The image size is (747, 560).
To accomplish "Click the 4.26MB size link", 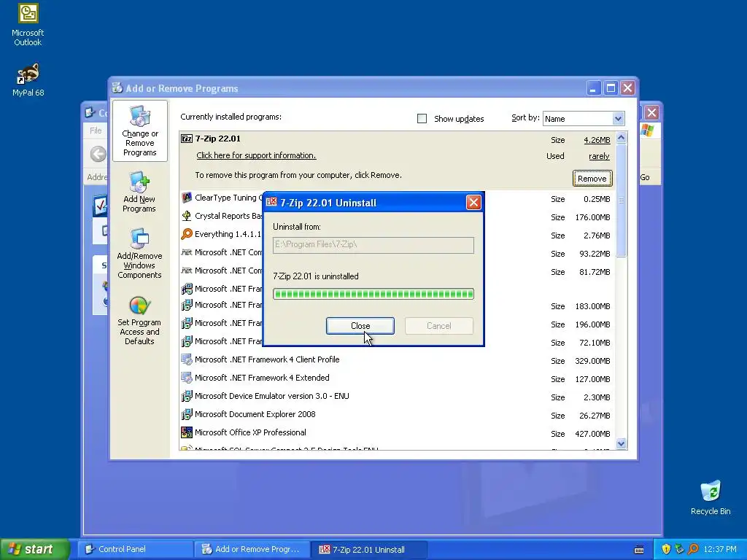I will tap(597, 140).
